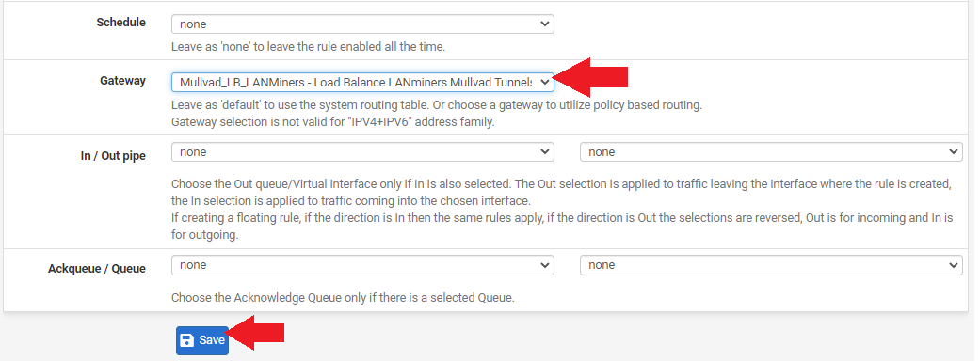Click the "Leave as 'none'" schedule hint
Viewport: 980px width, 361px height.
point(308,47)
